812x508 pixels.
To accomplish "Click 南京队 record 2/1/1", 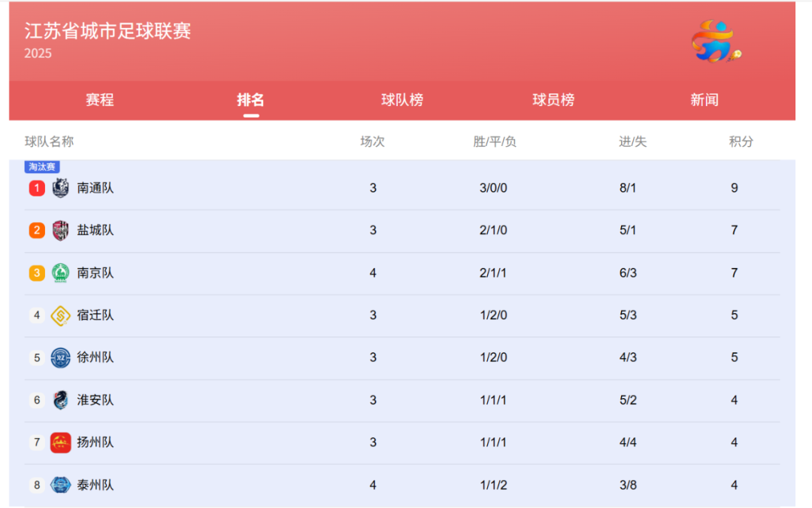I will 493,272.
